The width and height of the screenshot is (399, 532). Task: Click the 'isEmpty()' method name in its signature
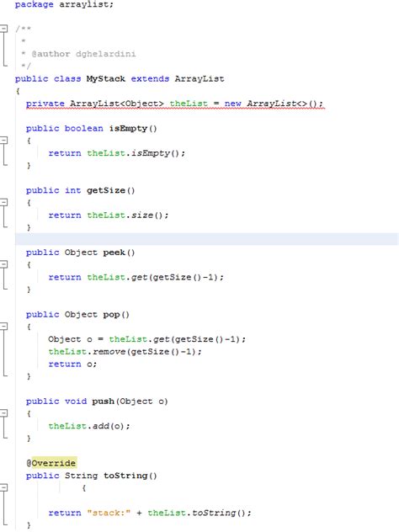tap(133, 129)
